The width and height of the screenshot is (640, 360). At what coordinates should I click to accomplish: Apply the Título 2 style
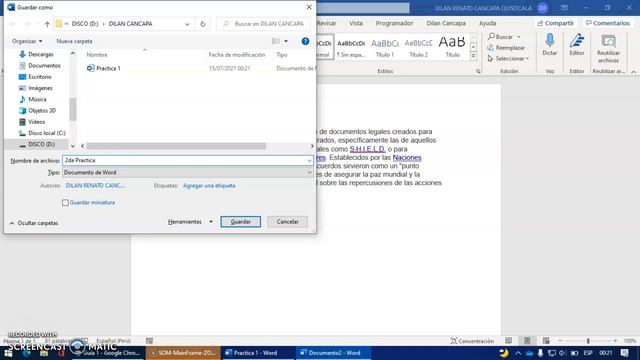[x=418, y=47]
